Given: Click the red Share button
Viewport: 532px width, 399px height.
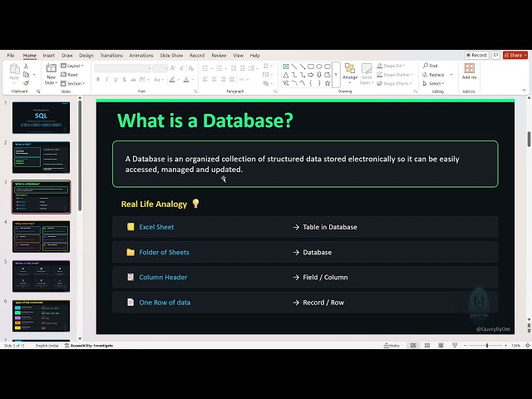Looking at the screenshot, I should click(x=515, y=55).
